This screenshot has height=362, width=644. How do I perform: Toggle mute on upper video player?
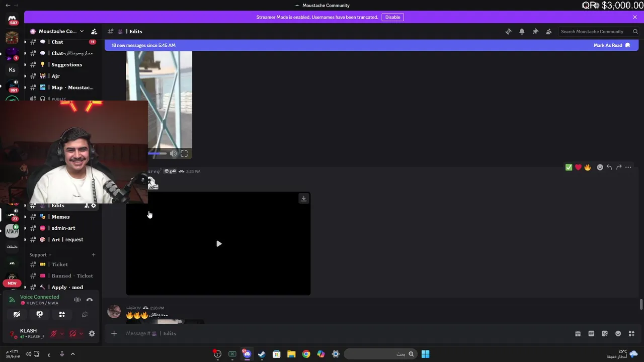173,153
